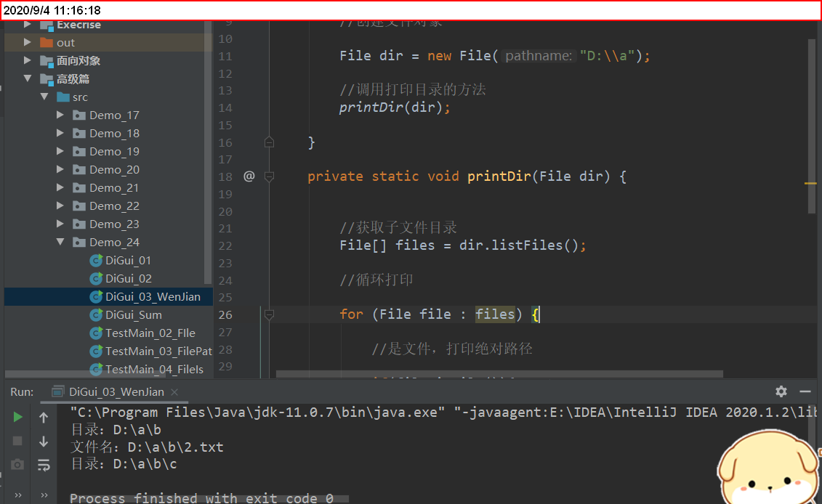Click the editor vertical scrollbar
The height and width of the screenshot is (504, 822).
(812, 126)
